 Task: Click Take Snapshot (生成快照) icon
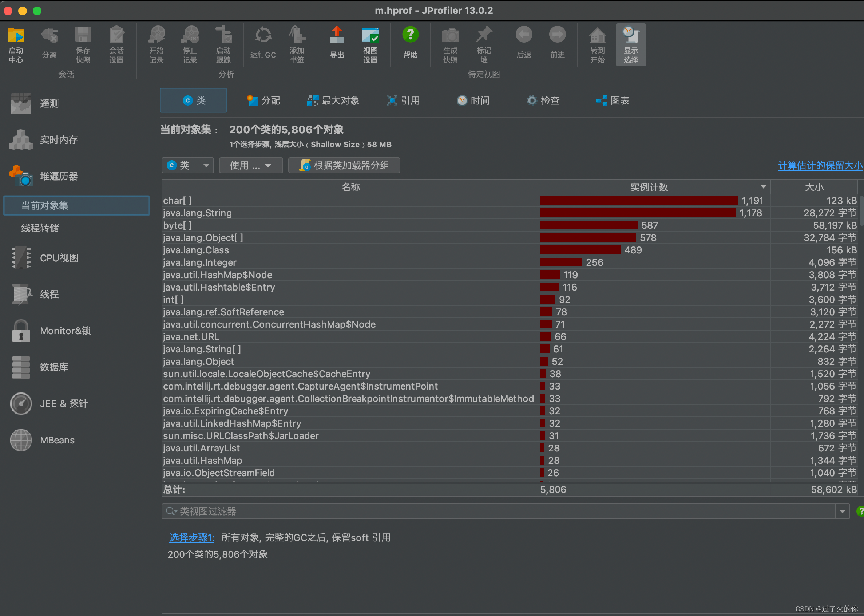click(451, 45)
